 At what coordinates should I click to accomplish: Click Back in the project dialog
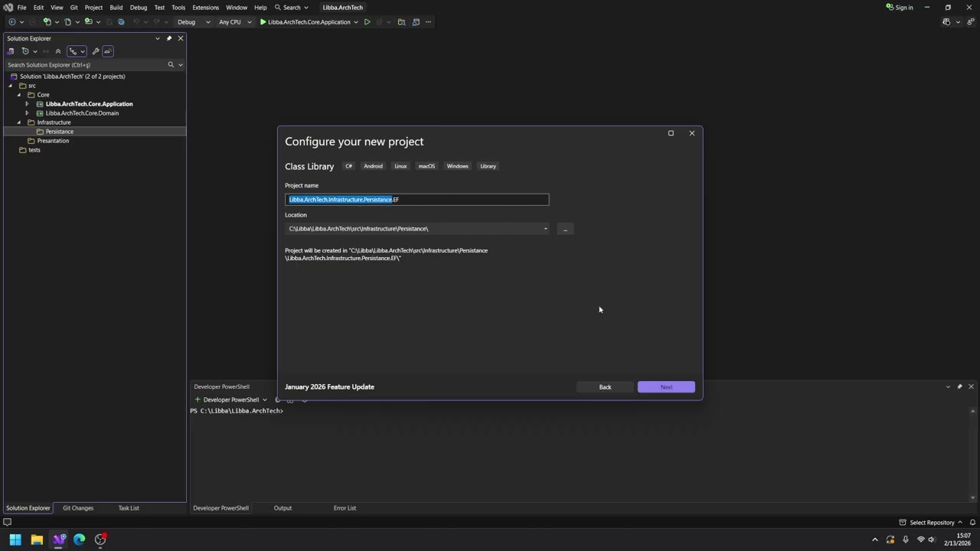click(x=605, y=387)
